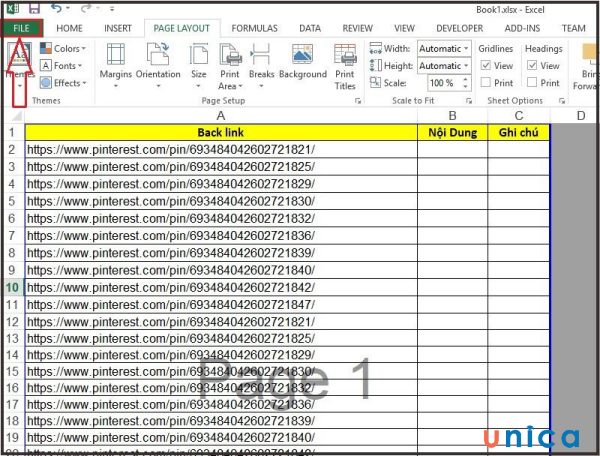Click the Print Titles icon
The width and height of the screenshot is (600, 456).
click(x=345, y=54)
